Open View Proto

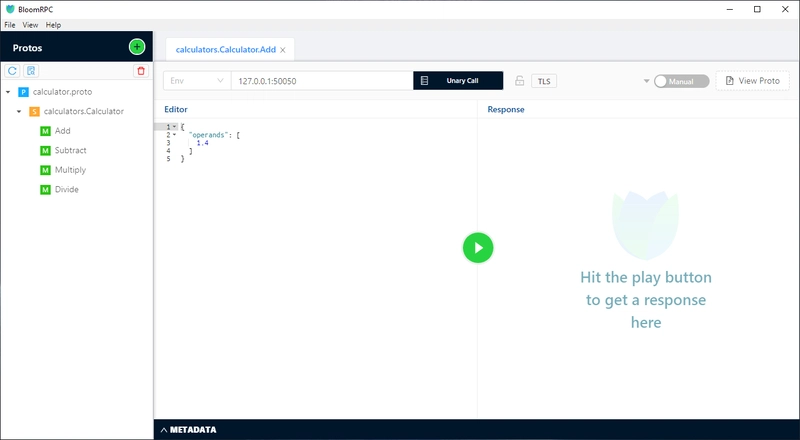click(x=753, y=81)
